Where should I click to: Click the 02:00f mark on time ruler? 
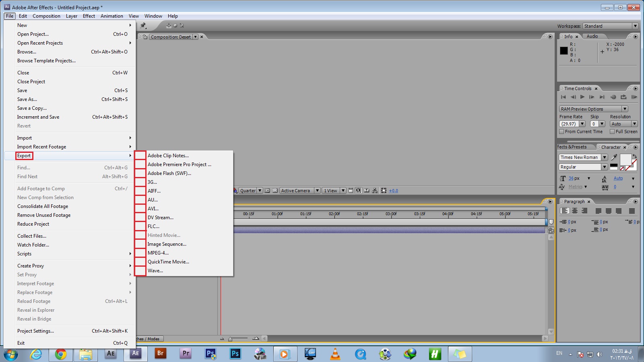pyautogui.click(x=334, y=214)
